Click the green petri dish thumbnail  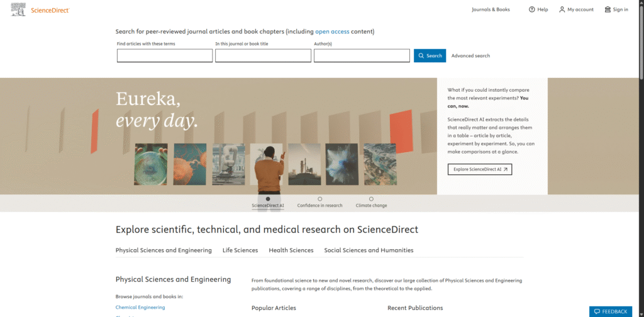[150, 164]
